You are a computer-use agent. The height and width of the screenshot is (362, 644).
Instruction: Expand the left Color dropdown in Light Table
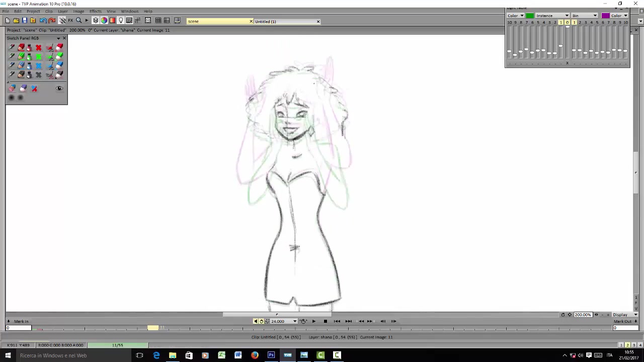(x=516, y=16)
